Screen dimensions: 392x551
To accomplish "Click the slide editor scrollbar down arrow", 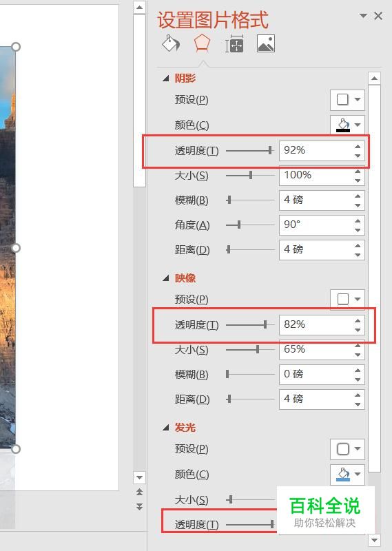I will pos(140,477).
